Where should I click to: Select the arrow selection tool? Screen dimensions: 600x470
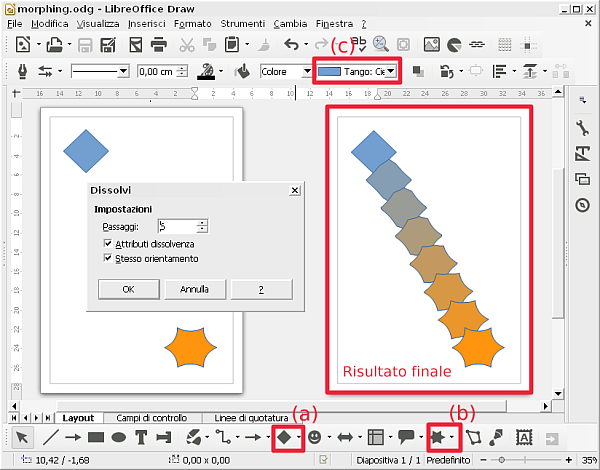tap(21, 437)
